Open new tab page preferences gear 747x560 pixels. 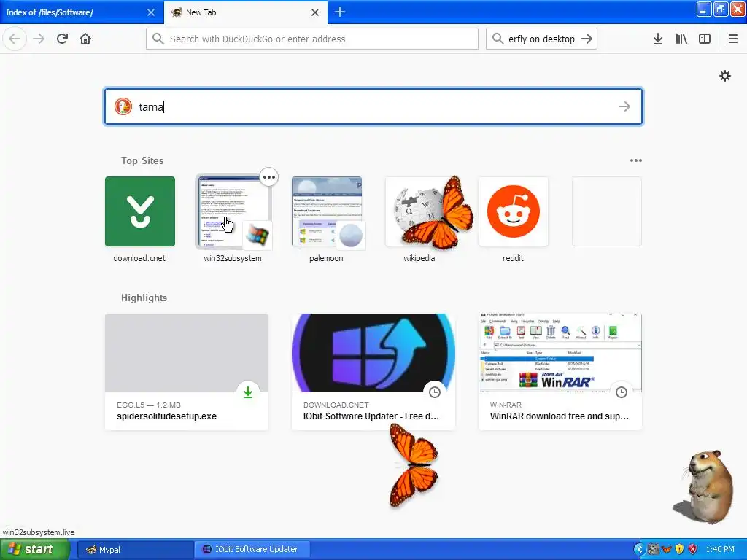[725, 76]
